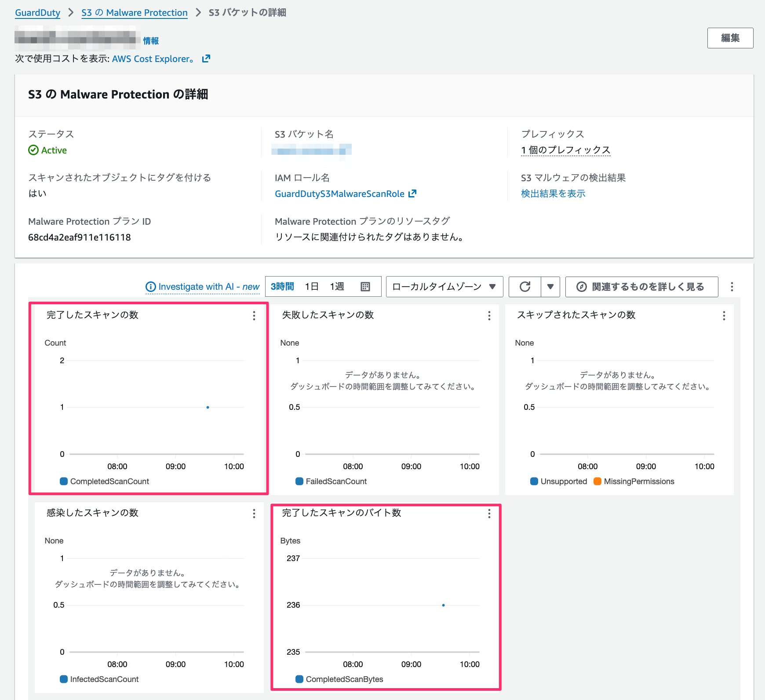765x700 pixels.
Task: Open the 完了したスキャンの数 widget options menu
Action: coord(254,316)
